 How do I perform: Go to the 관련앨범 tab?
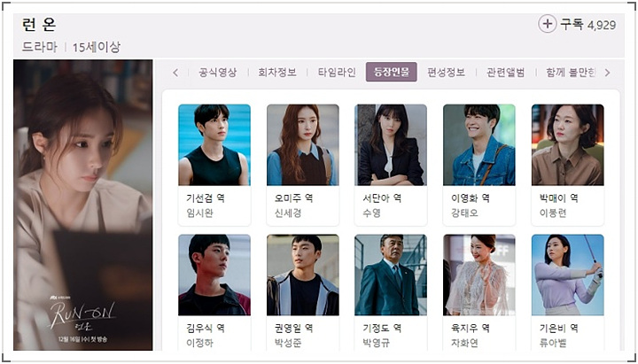(x=506, y=73)
